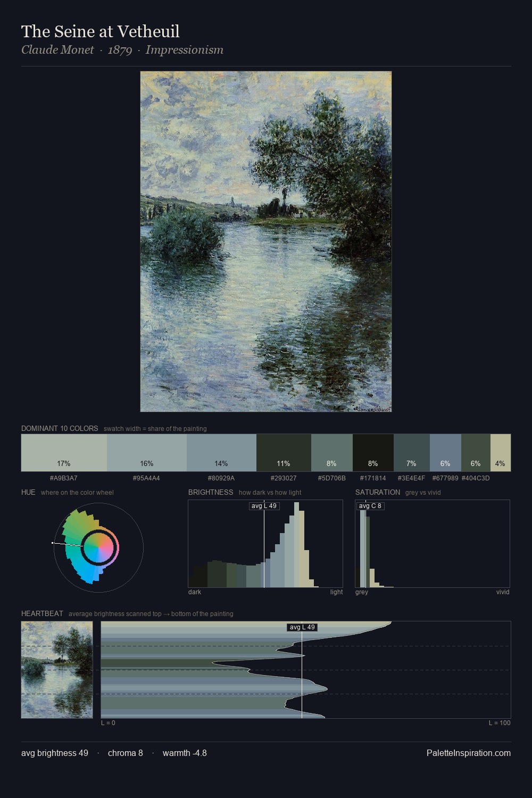Click the dark label under brightness chart

(195, 592)
